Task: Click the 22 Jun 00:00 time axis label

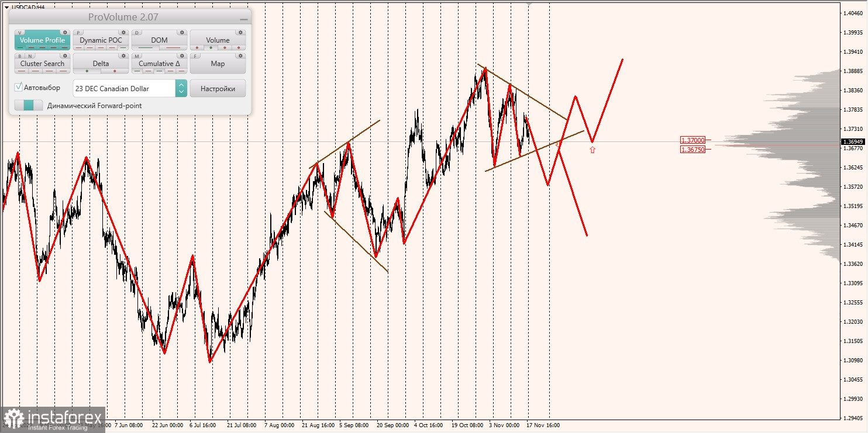Action: 167,425
